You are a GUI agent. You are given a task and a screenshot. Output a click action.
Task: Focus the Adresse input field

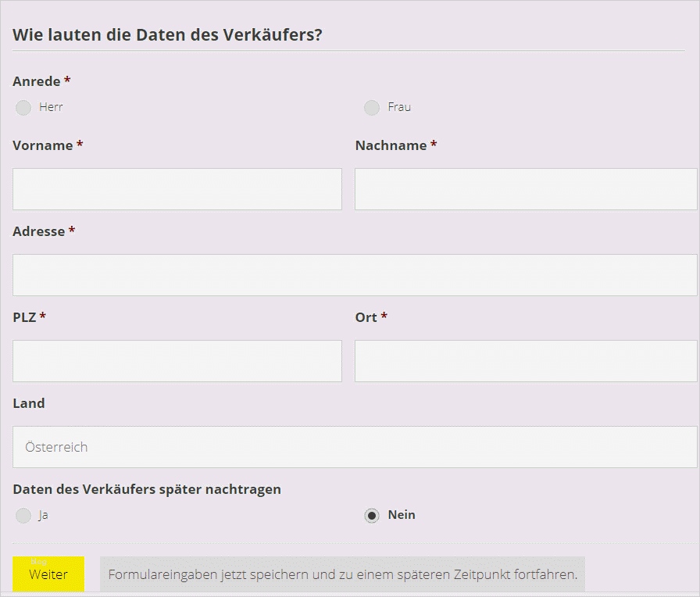[355, 275]
